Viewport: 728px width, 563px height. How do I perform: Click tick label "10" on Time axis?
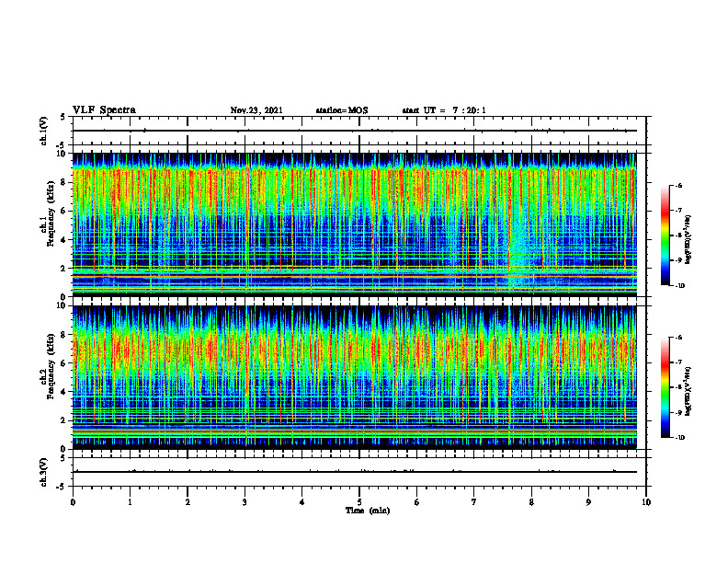pyautogui.click(x=646, y=502)
